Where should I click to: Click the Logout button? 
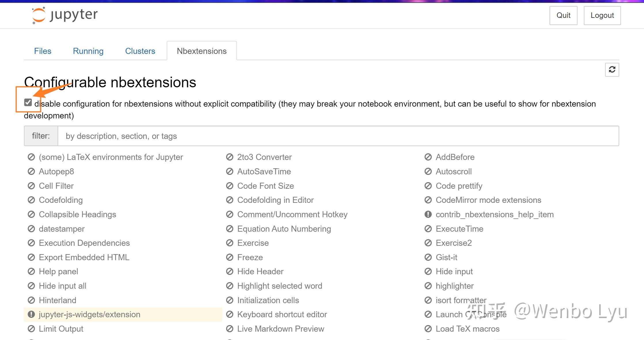(602, 15)
